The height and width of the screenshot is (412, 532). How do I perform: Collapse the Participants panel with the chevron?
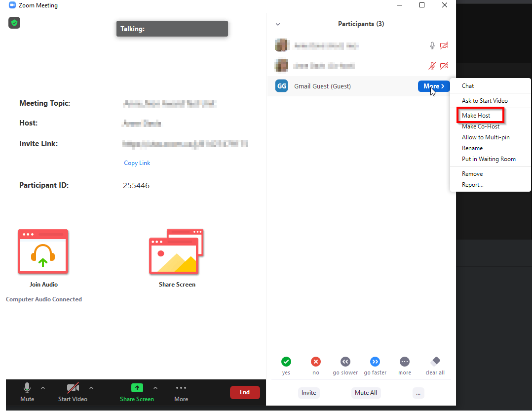pyautogui.click(x=278, y=24)
